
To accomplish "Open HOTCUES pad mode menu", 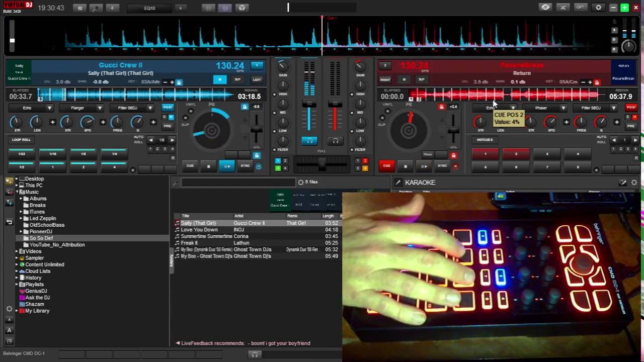I will (x=485, y=140).
